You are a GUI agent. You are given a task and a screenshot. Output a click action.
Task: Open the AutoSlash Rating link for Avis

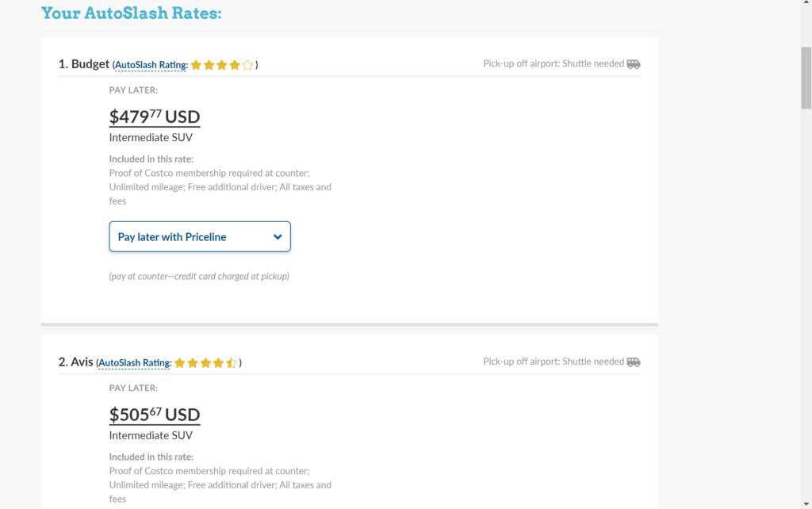[x=135, y=362]
